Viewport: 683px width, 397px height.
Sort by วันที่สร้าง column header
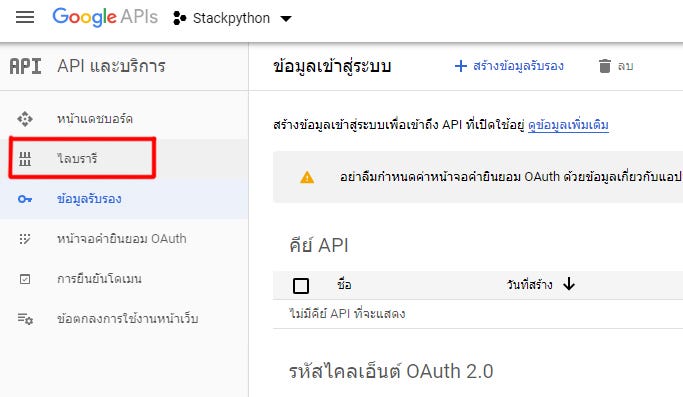[x=529, y=285]
